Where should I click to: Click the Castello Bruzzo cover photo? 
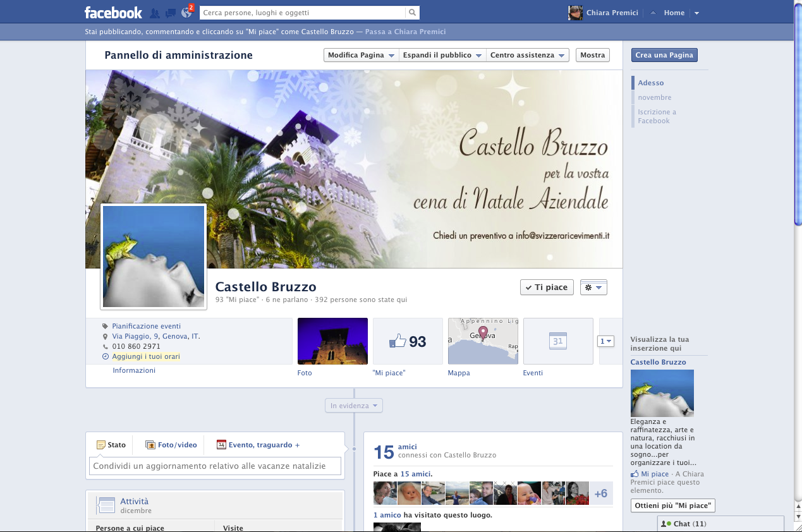tap(354, 169)
